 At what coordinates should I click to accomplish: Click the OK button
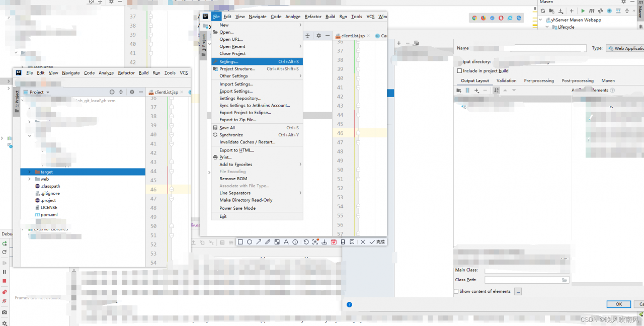[x=618, y=304]
